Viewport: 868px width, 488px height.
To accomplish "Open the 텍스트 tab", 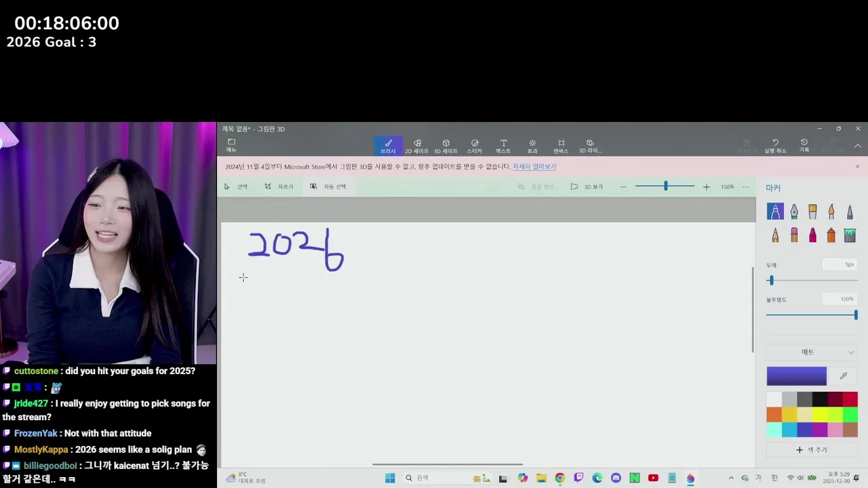I will pos(503,146).
